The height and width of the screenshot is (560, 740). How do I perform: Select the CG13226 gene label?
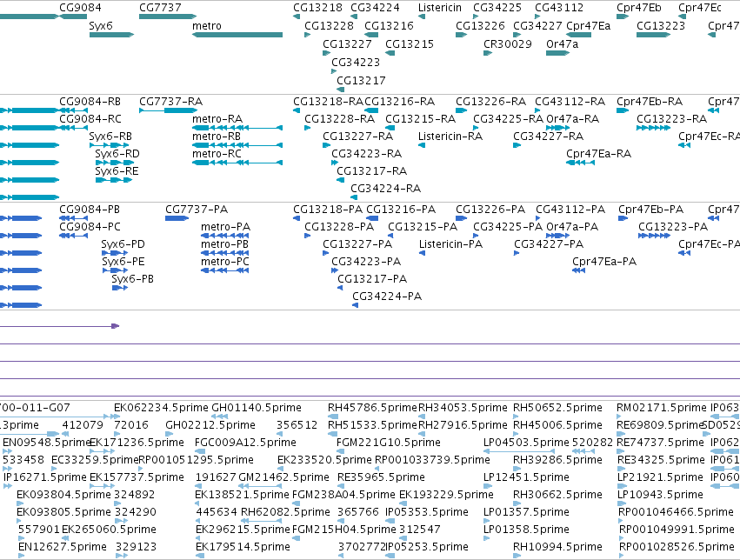pos(480,26)
